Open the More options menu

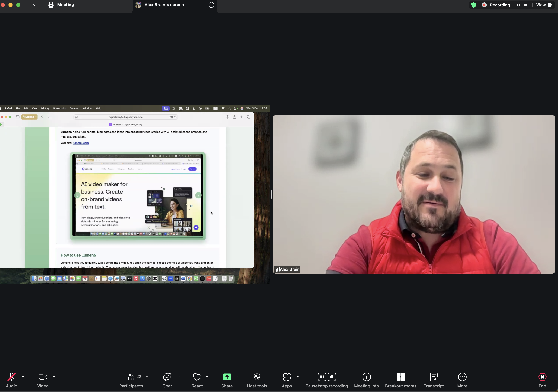(462, 377)
